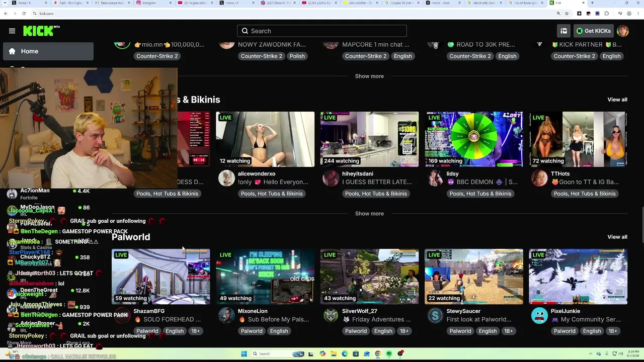Screen dimensions: 644x362
Task: Open StewySaucer channel avatar
Action: (x=435, y=315)
